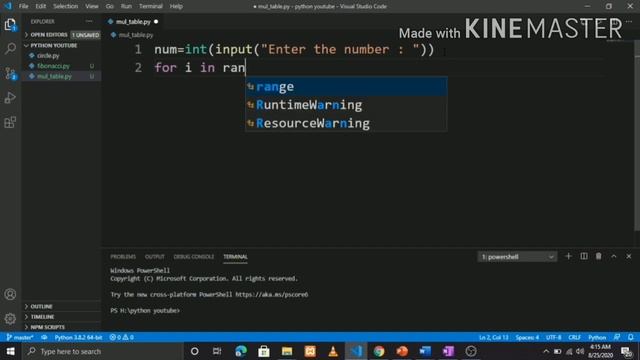This screenshot has height=360, width=640.
Task: Expand the NPM Scripts section
Action: pyautogui.click(x=61, y=327)
